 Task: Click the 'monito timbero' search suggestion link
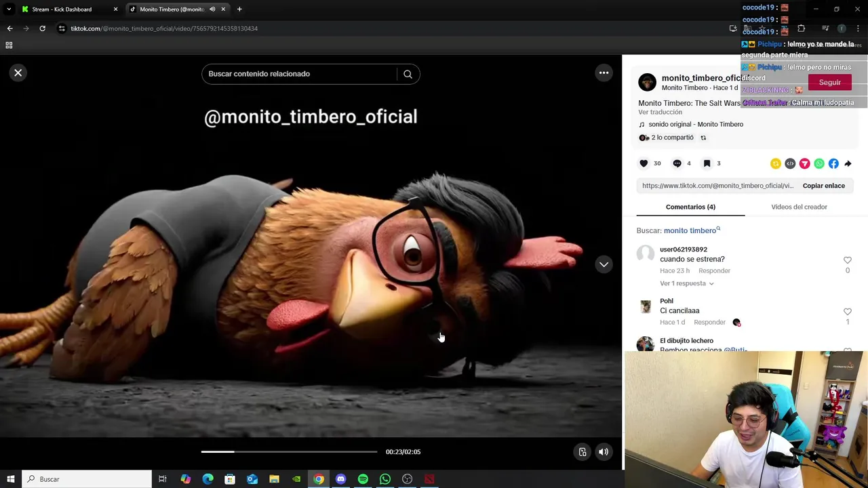(691, 230)
